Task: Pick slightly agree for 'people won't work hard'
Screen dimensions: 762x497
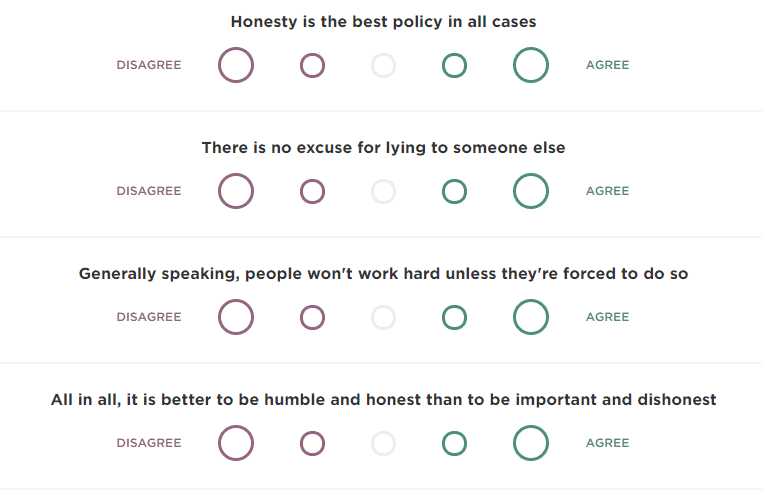Action: 454,317
